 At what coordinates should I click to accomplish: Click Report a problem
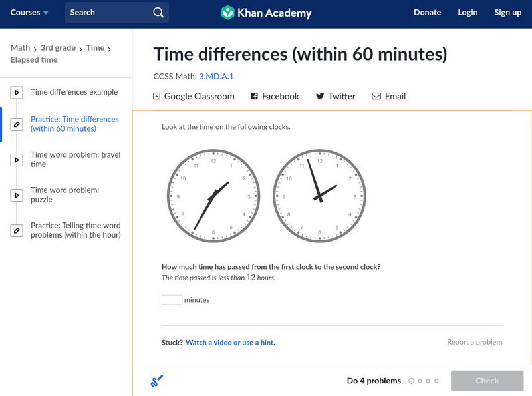474,342
